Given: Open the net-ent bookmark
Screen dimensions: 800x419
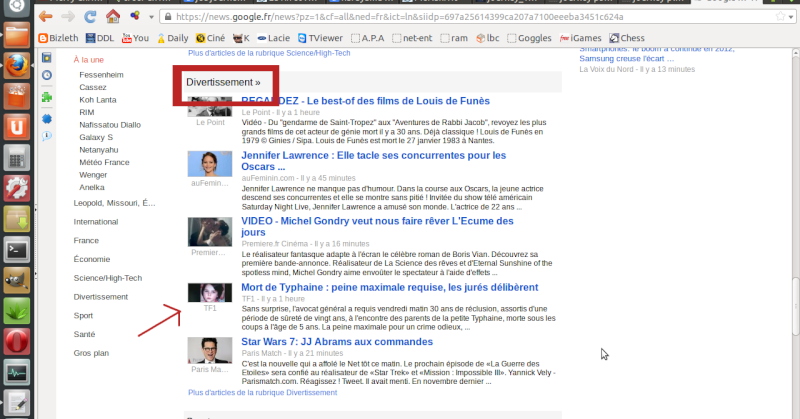Looking at the screenshot, I should (412, 38).
